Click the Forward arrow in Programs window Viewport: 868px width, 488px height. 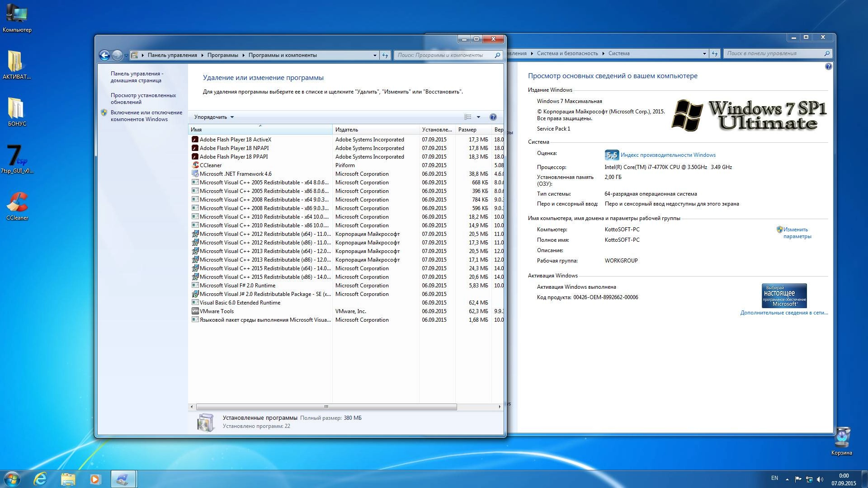(x=117, y=55)
